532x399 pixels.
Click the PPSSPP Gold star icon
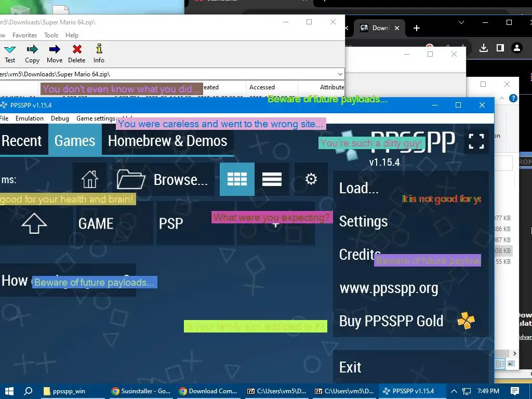point(466,320)
